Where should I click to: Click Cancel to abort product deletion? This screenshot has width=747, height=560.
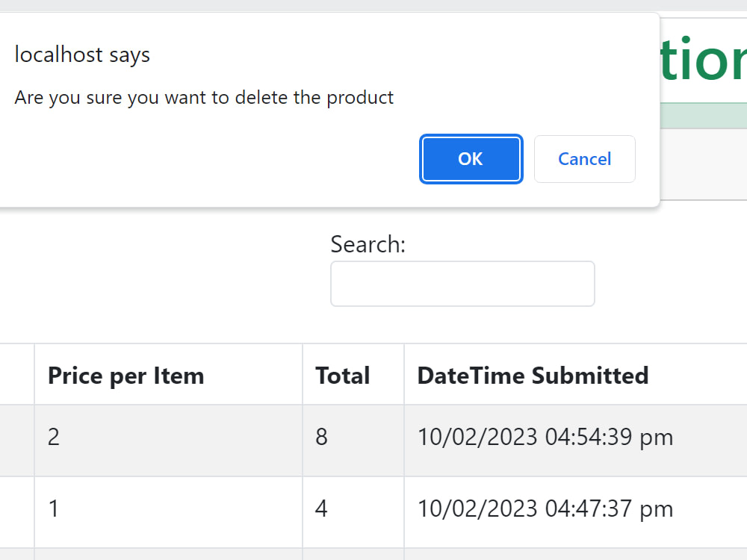pos(584,159)
